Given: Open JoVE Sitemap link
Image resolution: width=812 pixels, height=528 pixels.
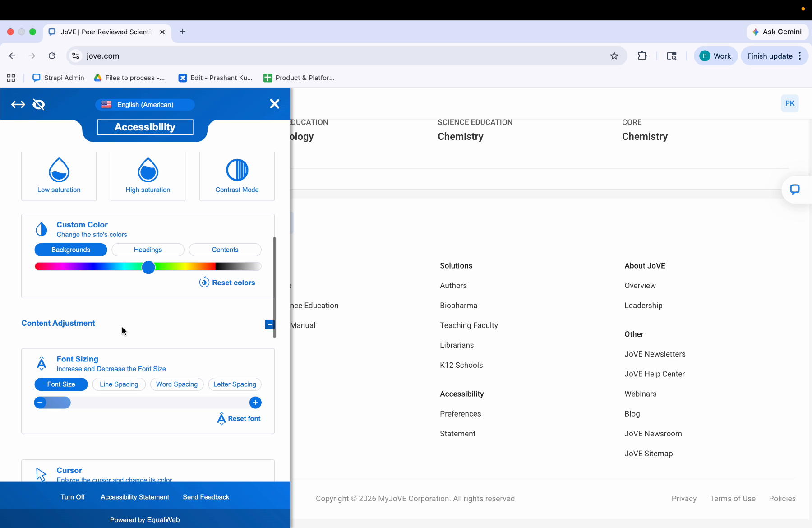Looking at the screenshot, I should pos(649,454).
